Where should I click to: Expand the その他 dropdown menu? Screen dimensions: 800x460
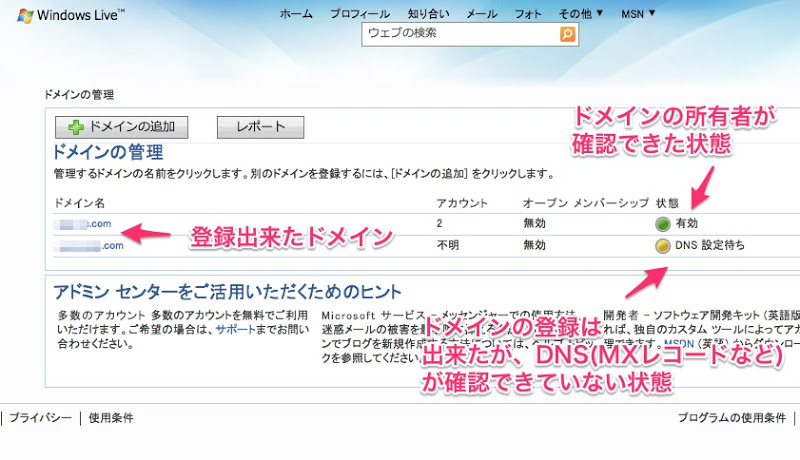click(581, 14)
